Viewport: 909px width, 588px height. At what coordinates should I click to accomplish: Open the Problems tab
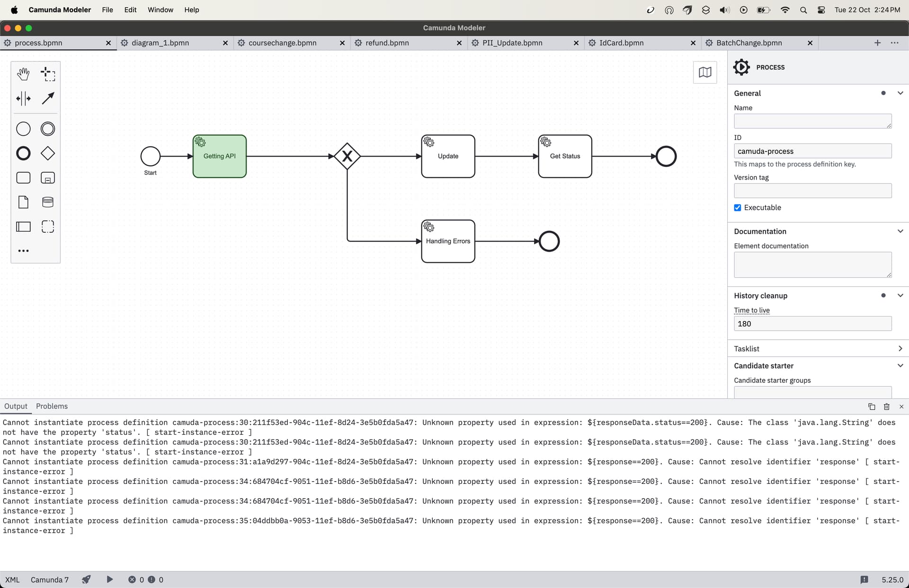pos(52,406)
